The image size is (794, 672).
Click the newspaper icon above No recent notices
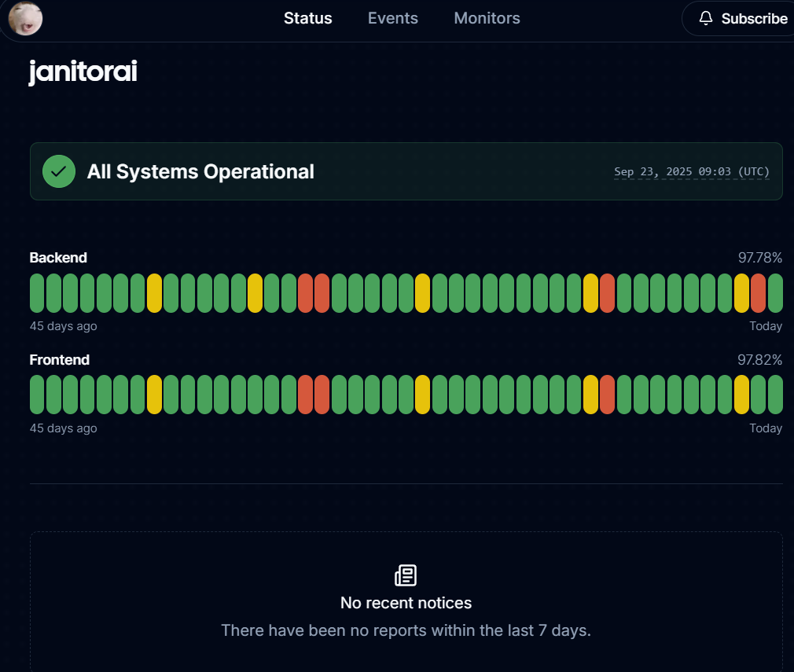(x=406, y=575)
